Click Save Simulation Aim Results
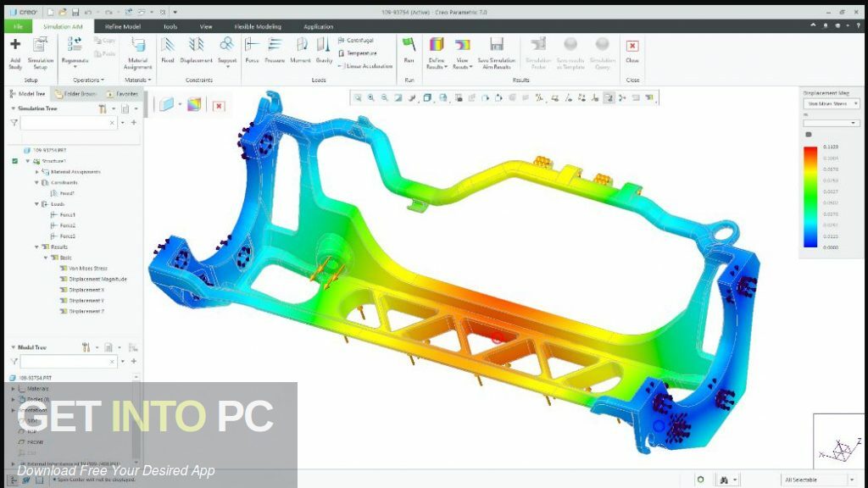The width and height of the screenshot is (868, 488). click(497, 53)
